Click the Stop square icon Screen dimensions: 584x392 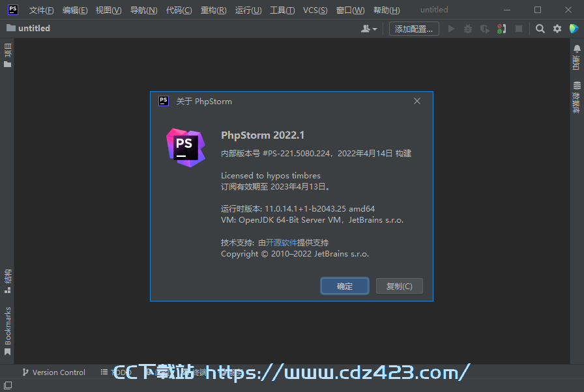(518, 29)
